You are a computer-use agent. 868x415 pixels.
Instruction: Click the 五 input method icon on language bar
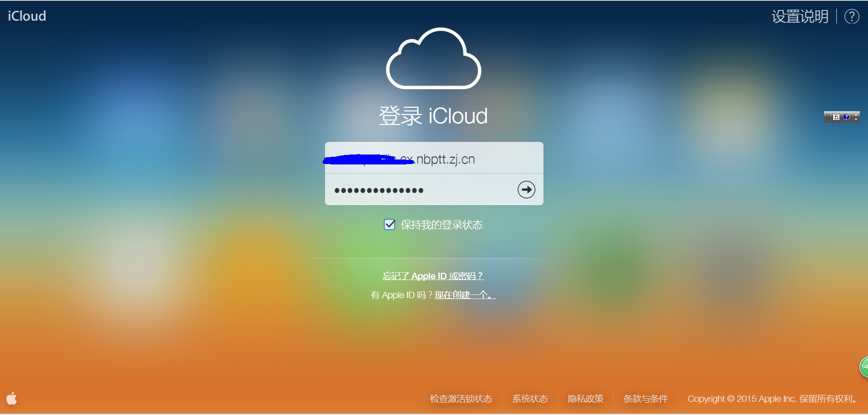(x=836, y=117)
